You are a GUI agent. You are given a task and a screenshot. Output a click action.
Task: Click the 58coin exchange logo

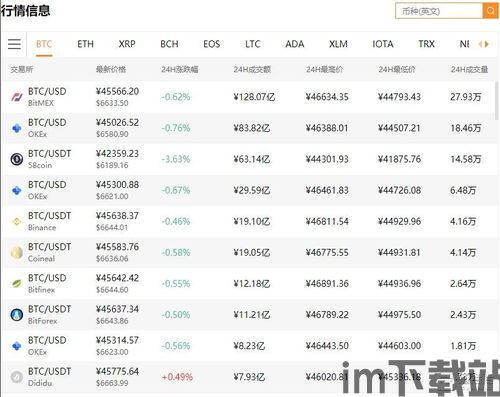(x=17, y=159)
